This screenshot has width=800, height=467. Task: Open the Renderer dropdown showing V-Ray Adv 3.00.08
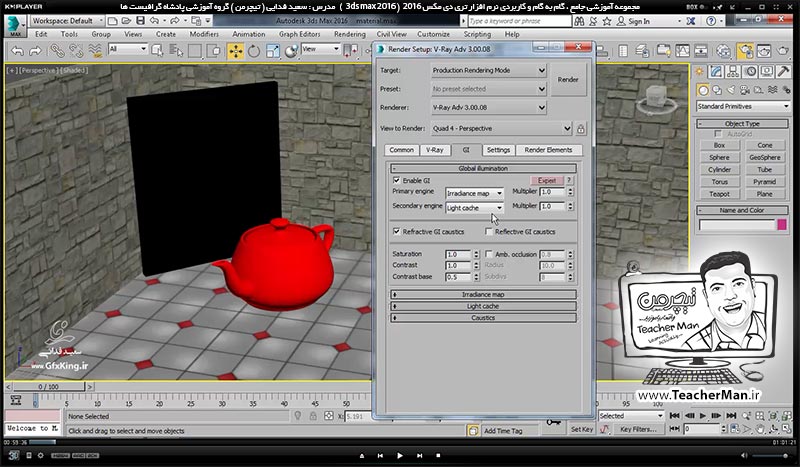(x=489, y=108)
